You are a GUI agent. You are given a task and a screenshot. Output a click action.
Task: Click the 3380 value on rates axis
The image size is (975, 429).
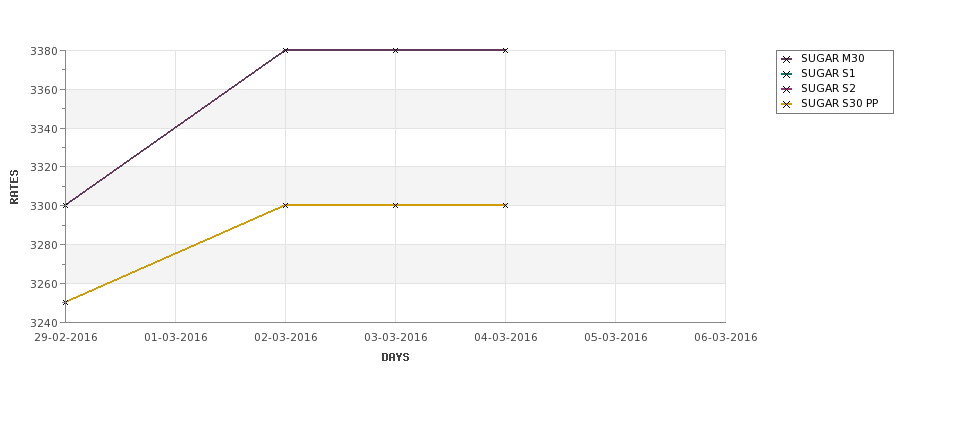(44, 51)
